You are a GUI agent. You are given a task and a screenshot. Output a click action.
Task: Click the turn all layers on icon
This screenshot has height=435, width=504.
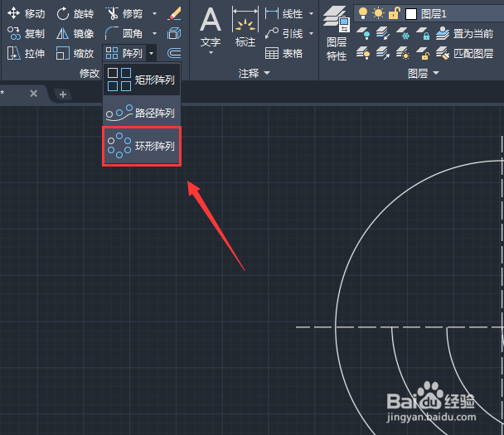pos(363,53)
